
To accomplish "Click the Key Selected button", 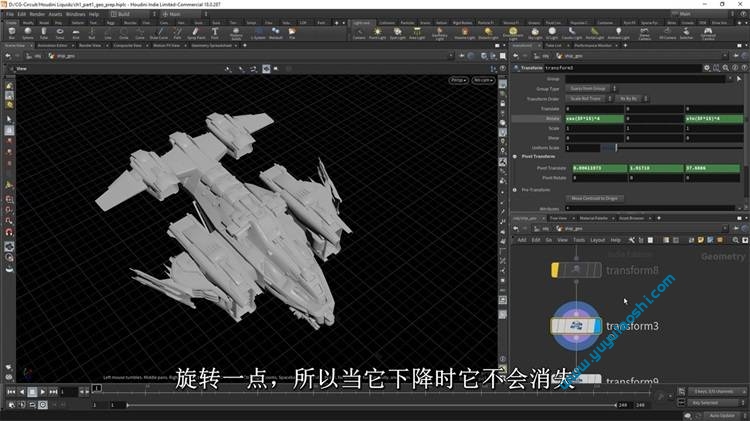I will (714, 403).
